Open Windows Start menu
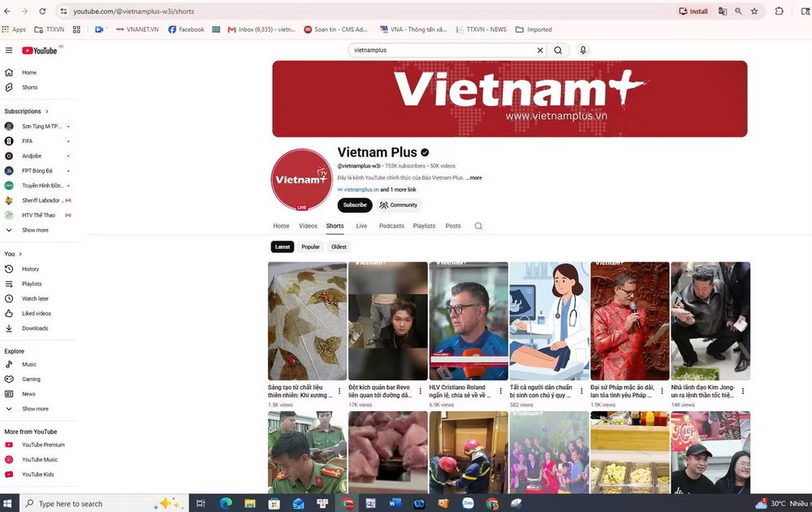The width and height of the screenshot is (812, 512). [8, 503]
